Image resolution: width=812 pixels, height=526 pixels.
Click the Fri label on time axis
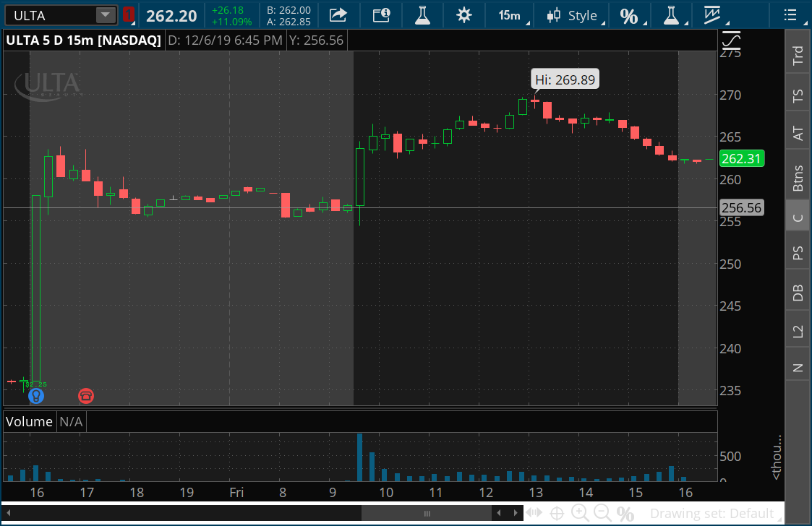[236, 492]
